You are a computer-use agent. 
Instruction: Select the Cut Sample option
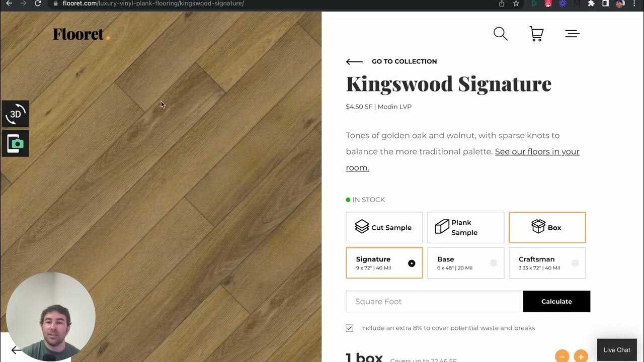(384, 227)
